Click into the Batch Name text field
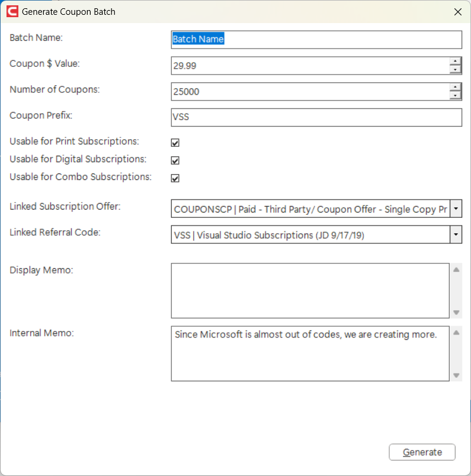Screen dimensions: 471x476 tap(316, 40)
